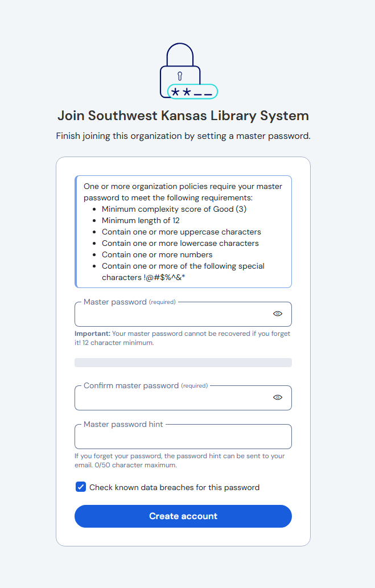The image size is (375, 588).
Task: Click the password hint character count note
Action: click(x=180, y=460)
